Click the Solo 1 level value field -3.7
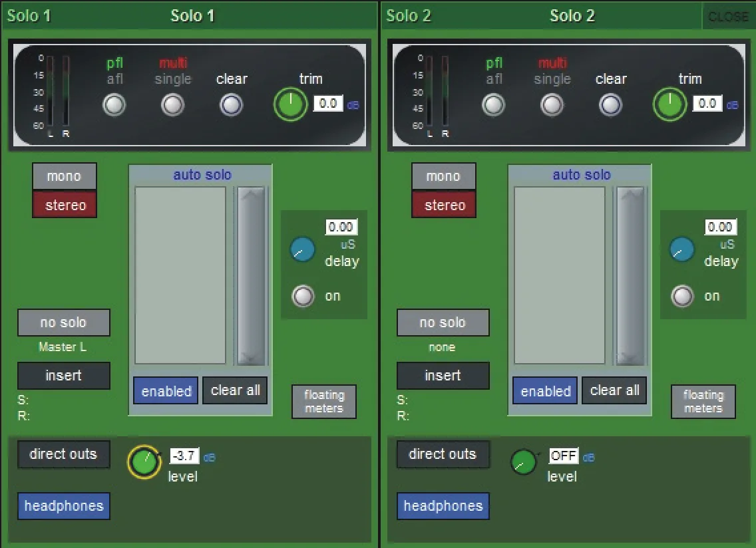 184,456
